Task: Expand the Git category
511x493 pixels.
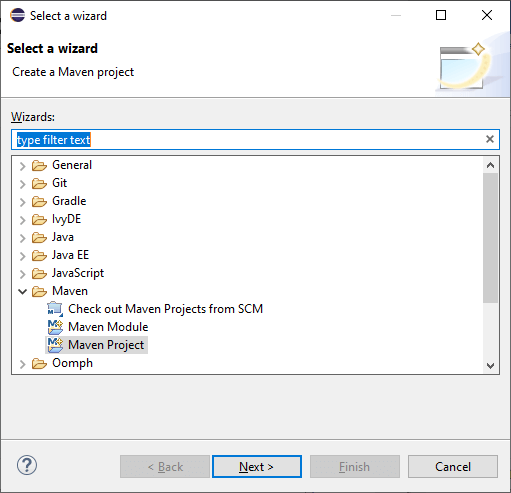Action: pos(22,184)
